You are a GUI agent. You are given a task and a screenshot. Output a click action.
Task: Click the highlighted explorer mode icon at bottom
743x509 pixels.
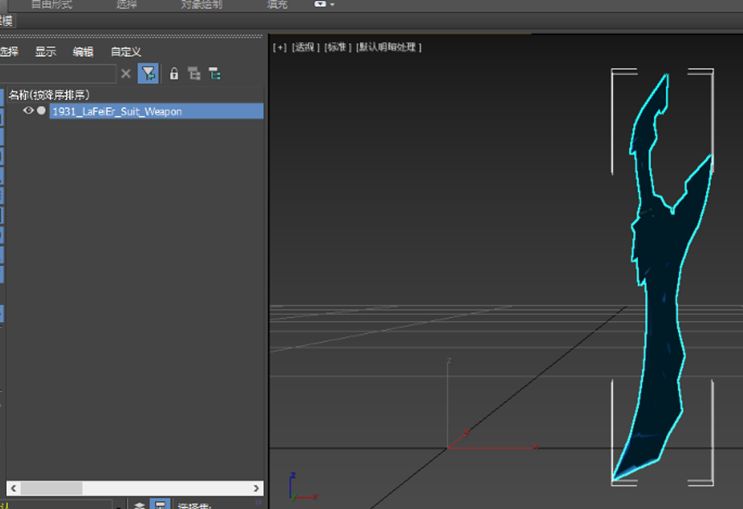point(160,504)
